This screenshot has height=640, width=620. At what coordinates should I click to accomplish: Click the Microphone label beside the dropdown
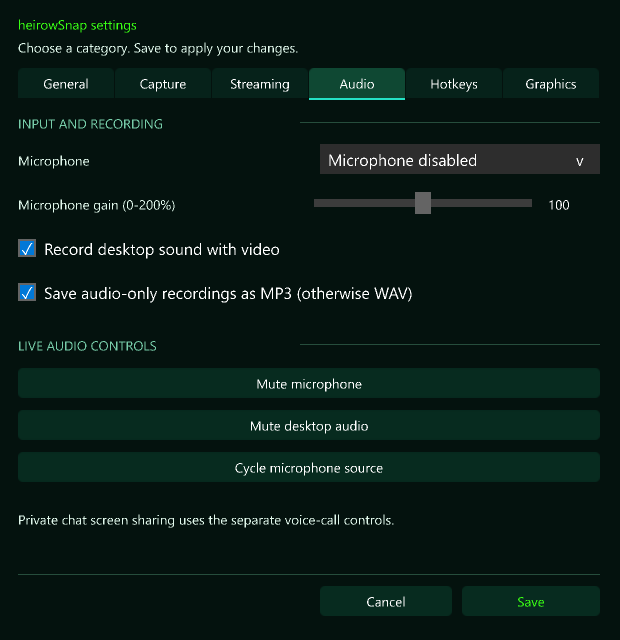(53, 161)
